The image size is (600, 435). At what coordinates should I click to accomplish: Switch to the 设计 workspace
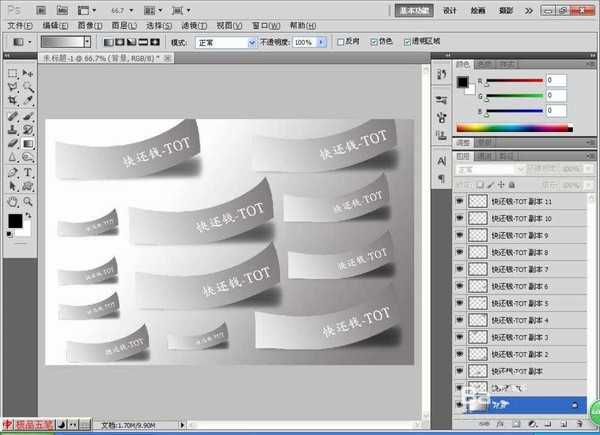[x=450, y=9]
